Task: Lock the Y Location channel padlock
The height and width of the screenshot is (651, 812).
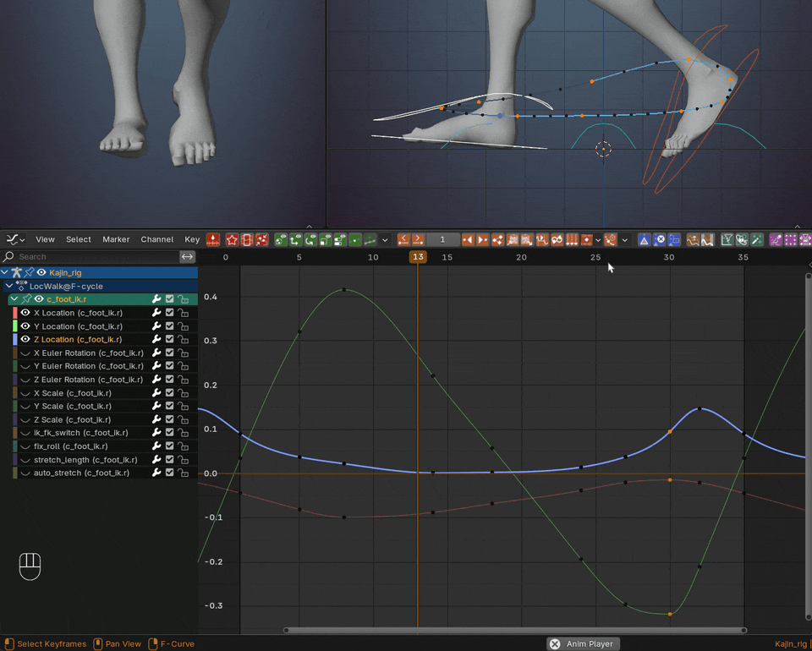Action: tap(183, 326)
